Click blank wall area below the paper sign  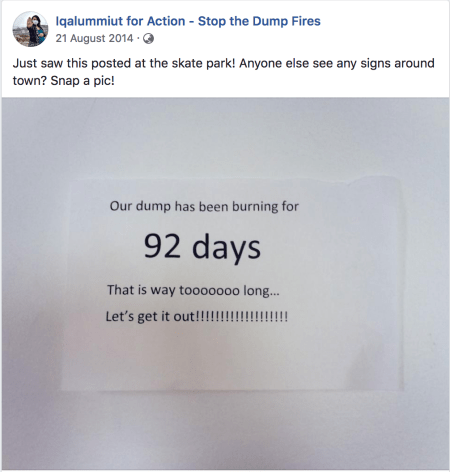[225, 430]
